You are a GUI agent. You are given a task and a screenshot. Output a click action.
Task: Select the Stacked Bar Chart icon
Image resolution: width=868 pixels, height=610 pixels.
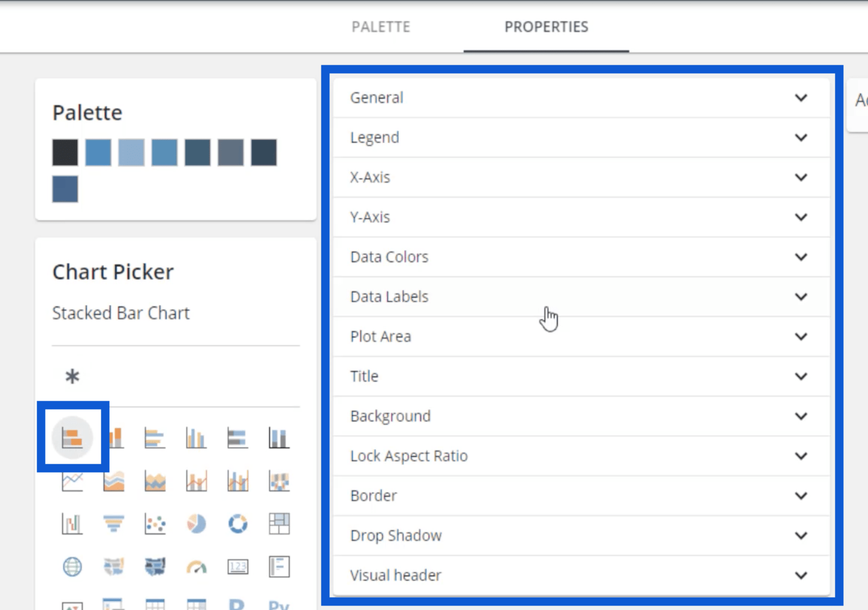72,437
